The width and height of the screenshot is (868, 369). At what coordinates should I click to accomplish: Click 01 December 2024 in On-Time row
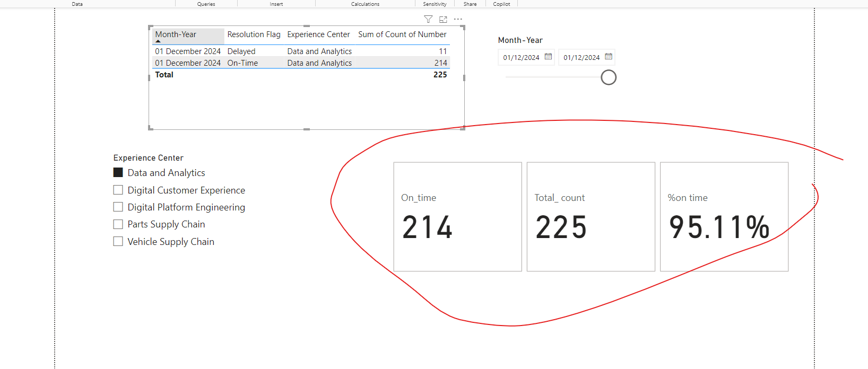click(x=188, y=63)
